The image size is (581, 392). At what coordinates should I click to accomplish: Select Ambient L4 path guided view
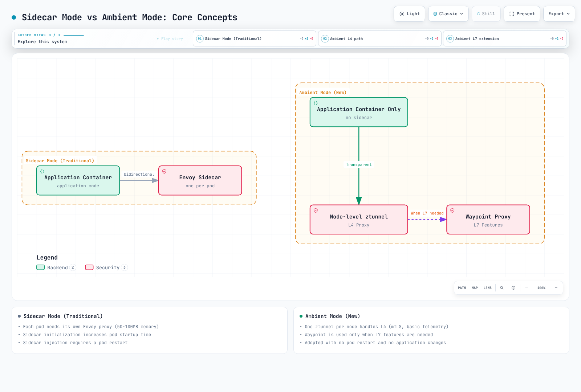tap(379, 38)
